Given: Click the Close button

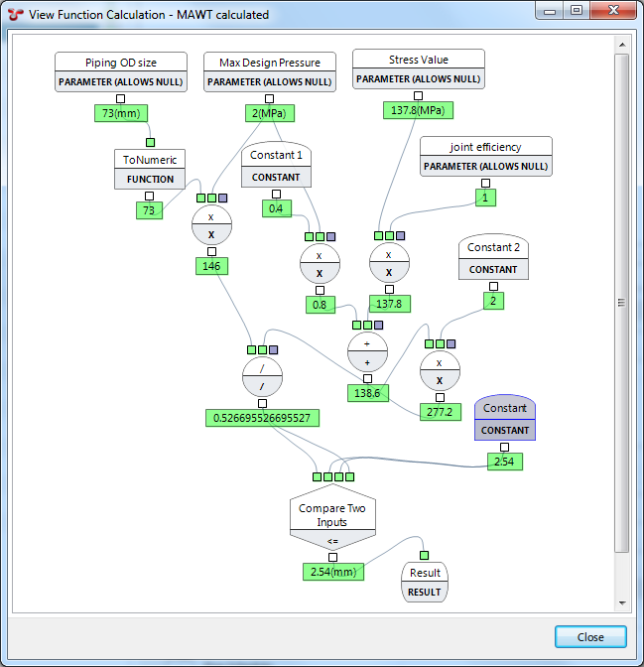Looking at the screenshot, I should click(590, 637).
